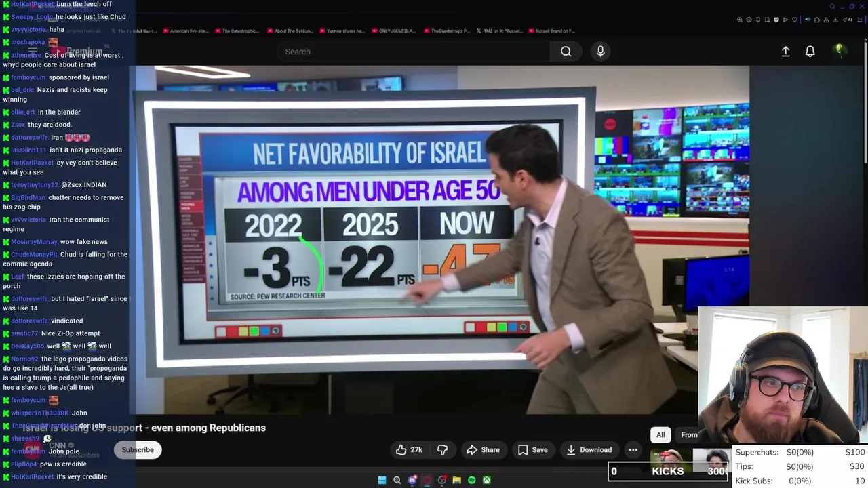Open 'Yvonne shares he...' bookmark
868x488 pixels.
pyautogui.click(x=342, y=30)
